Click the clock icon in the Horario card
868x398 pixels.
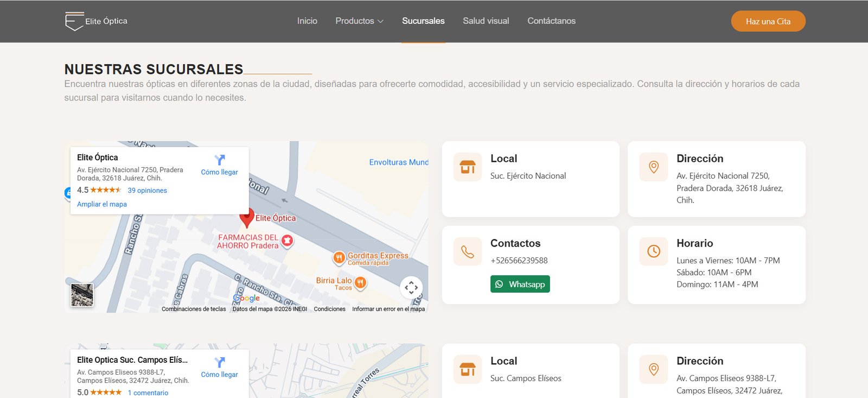pyautogui.click(x=654, y=251)
